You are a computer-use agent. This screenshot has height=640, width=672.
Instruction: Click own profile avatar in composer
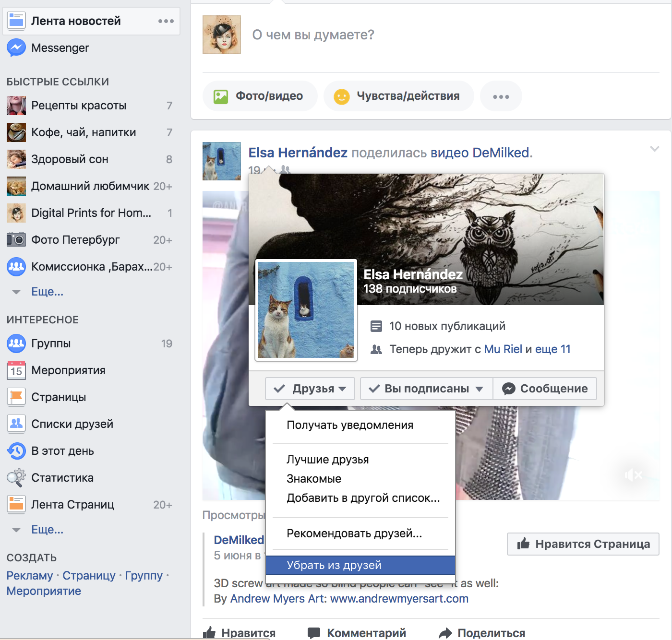pyautogui.click(x=222, y=35)
